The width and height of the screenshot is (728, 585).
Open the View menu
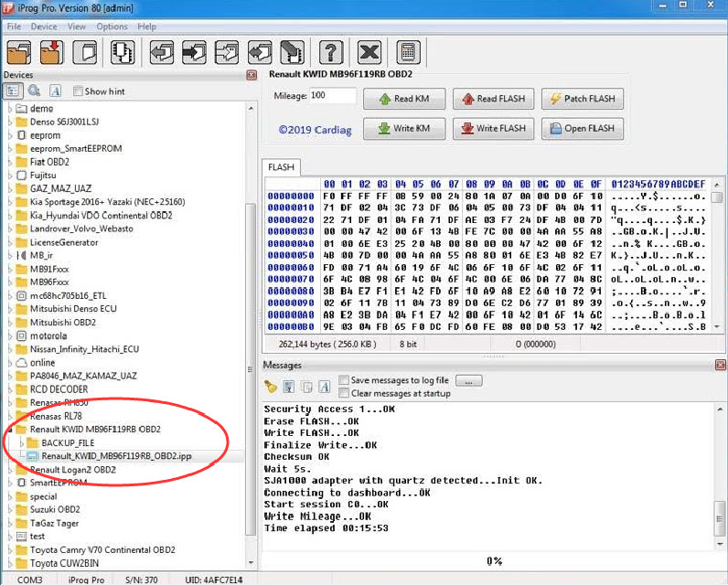coord(77,27)
